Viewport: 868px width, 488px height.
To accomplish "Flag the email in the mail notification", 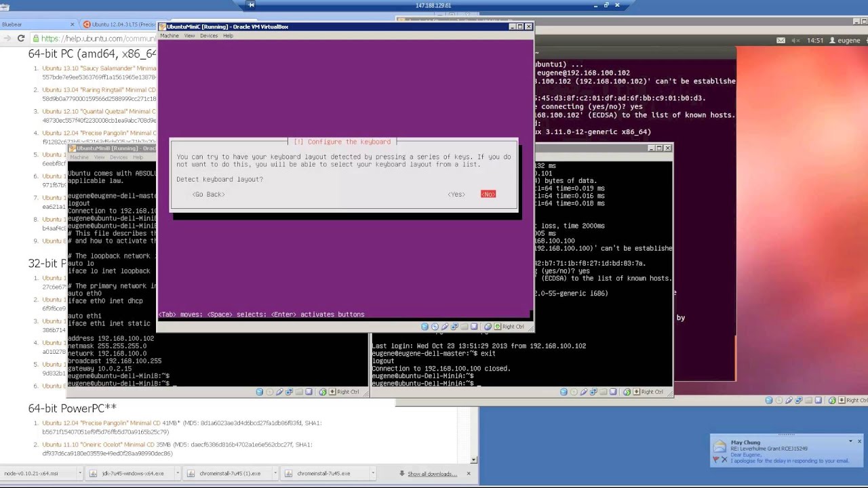I will point(715,460).
